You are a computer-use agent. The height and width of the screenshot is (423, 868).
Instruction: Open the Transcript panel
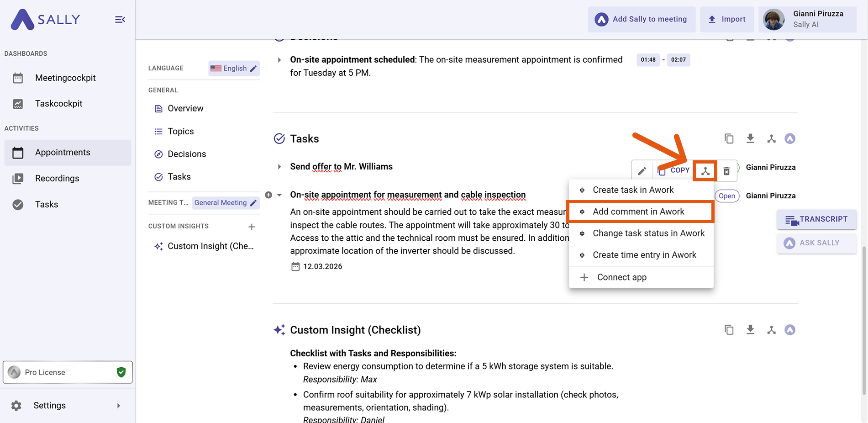tap(816, 219)
